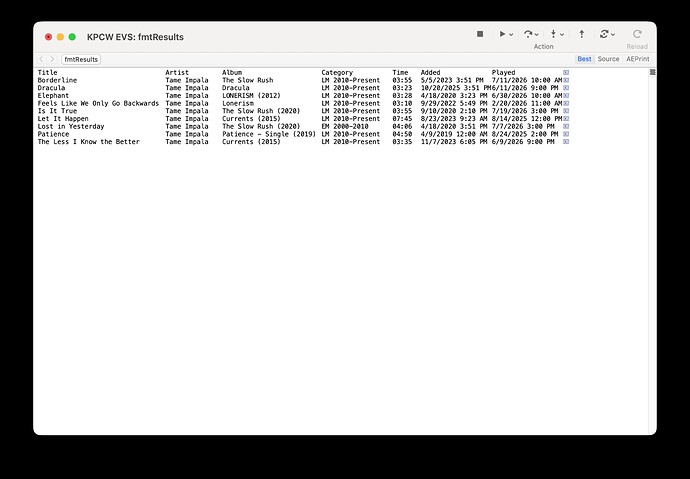Click the played date '7/11/2026 10:00 AM'

(x=527, y=80)
